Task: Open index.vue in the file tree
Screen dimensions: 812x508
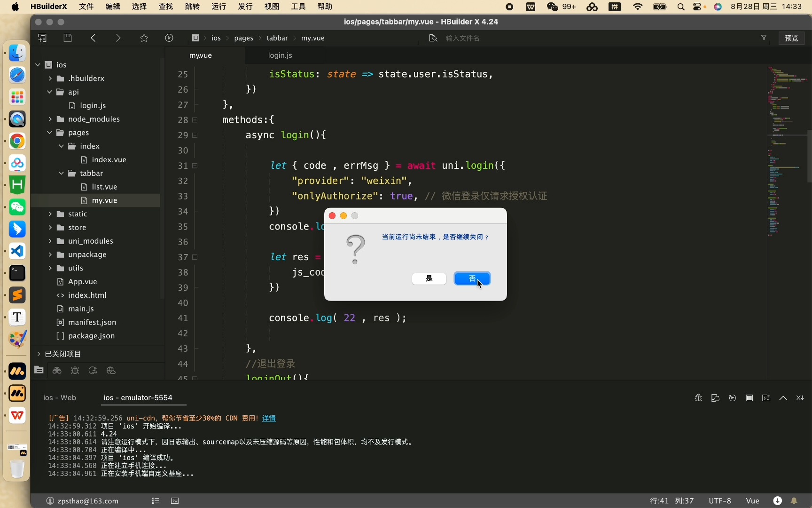Action: [109, 159]
